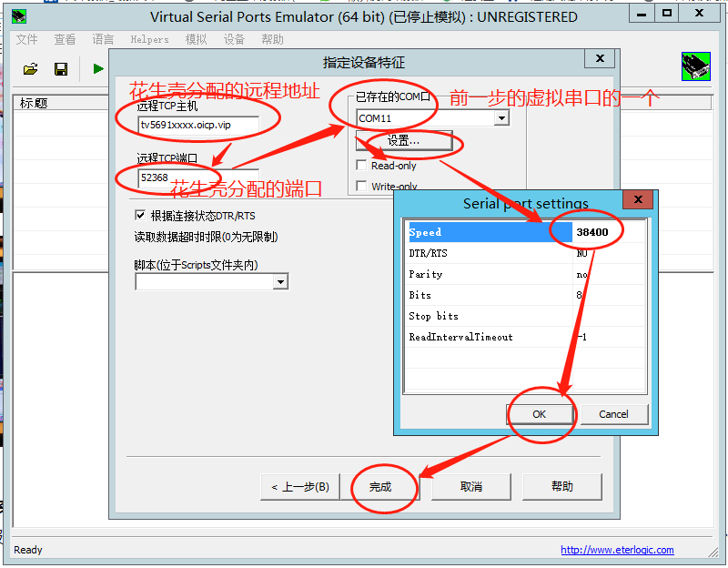728x568 pixels.
Task: Open the 设备 menu
Action: (234, 39)
